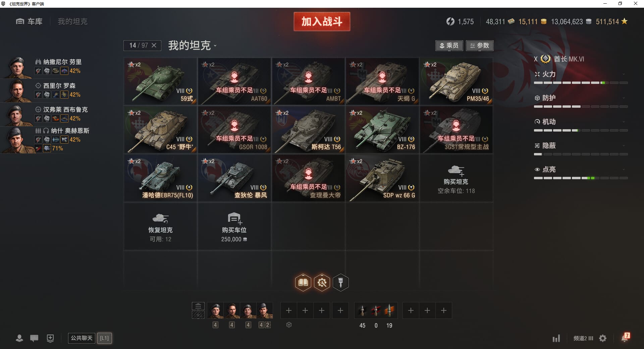This screenshot has width=644, height=349.
Task: Click the 加入战斗 battle button
Action: [x=322, y=21]
